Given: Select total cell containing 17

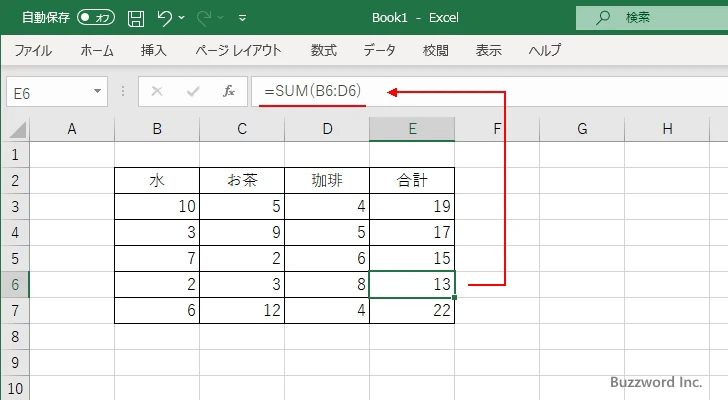Looking at the screenshot, I should [x=412, y=232].
